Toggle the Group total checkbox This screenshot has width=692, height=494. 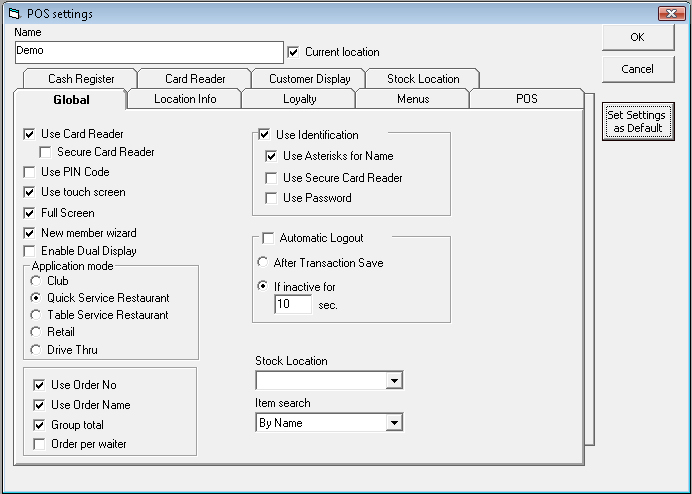click(39, 425)
